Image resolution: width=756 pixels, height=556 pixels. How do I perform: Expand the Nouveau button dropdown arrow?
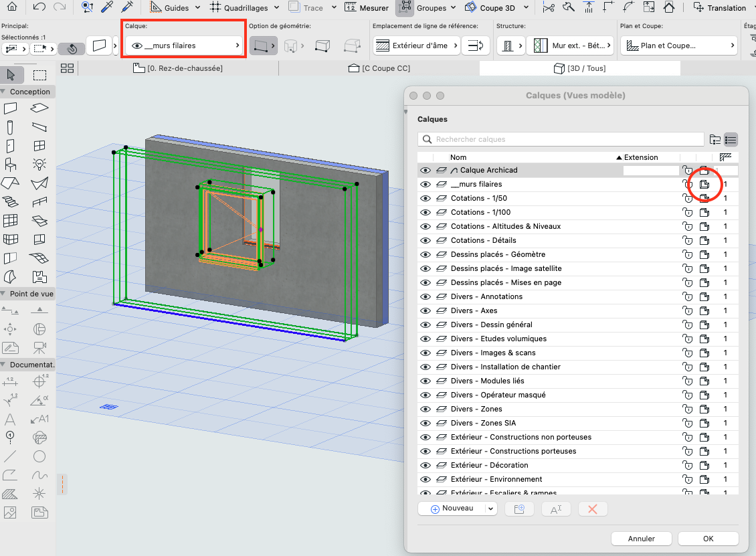pyautogui.click(x=491, y=508)
